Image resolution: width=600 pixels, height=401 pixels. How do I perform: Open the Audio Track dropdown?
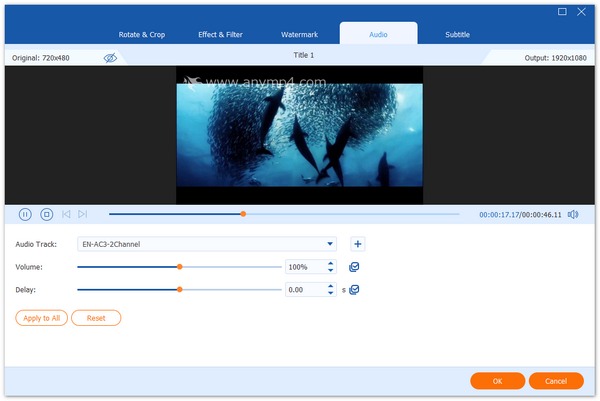[330, 244]
